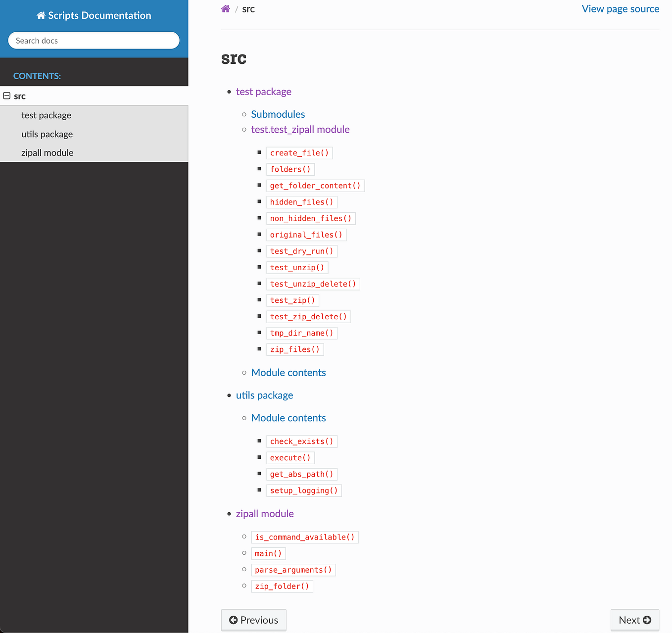Select utils package in the sidebar
The image size is (672, 633).
pos(47,134)
